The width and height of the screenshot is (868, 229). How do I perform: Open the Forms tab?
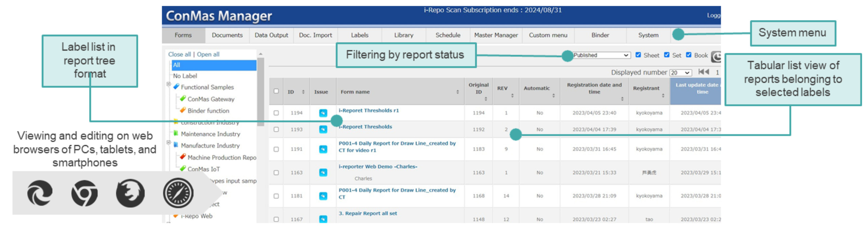pyautogui.click(x=183, y=35)
